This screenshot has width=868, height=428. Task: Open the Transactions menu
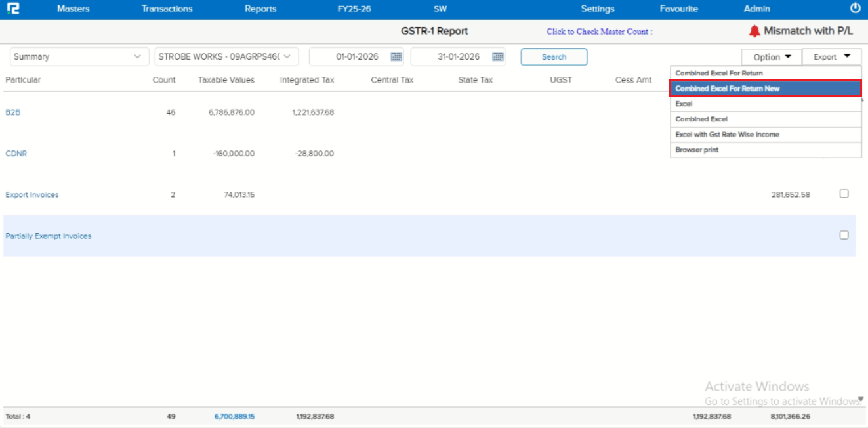point(167,9)
